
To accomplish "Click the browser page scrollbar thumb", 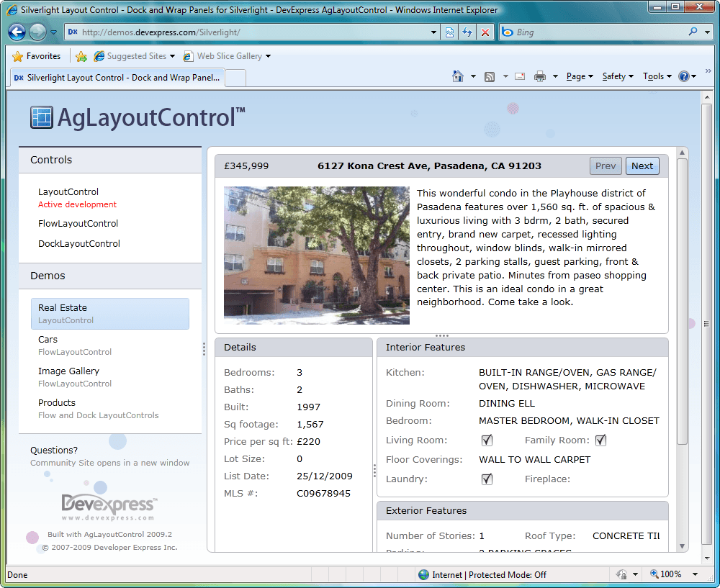I will tap(706, 324).
